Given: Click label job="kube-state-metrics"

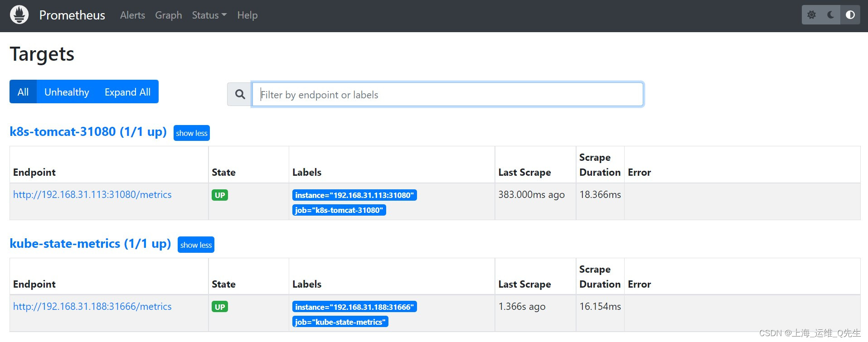Looking at the screenshot, I should (x=340, y=322).
